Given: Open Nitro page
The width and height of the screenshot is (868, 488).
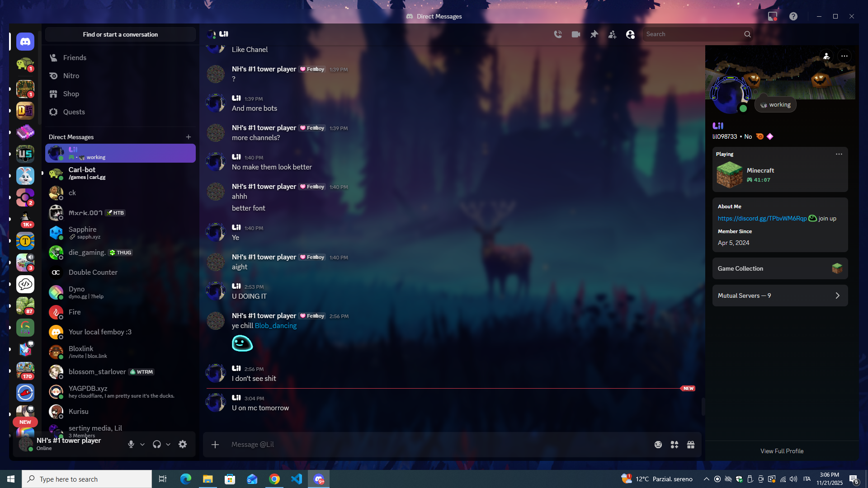Looking at the screenshot, I should point(120,76).
